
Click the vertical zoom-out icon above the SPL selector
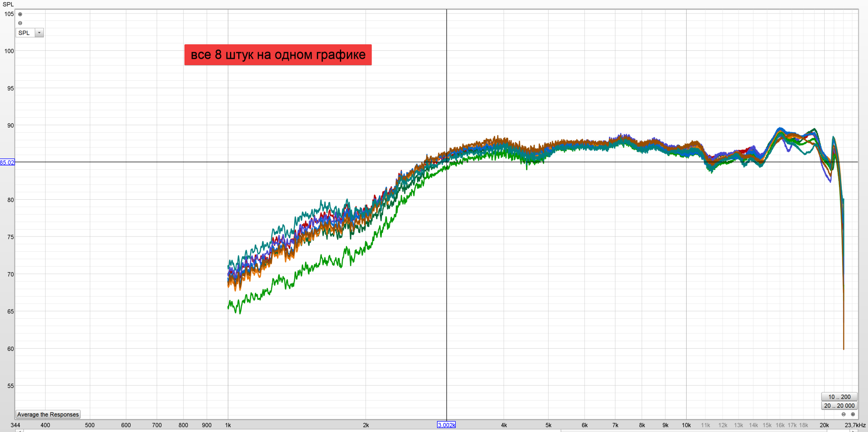coord(20,23)
